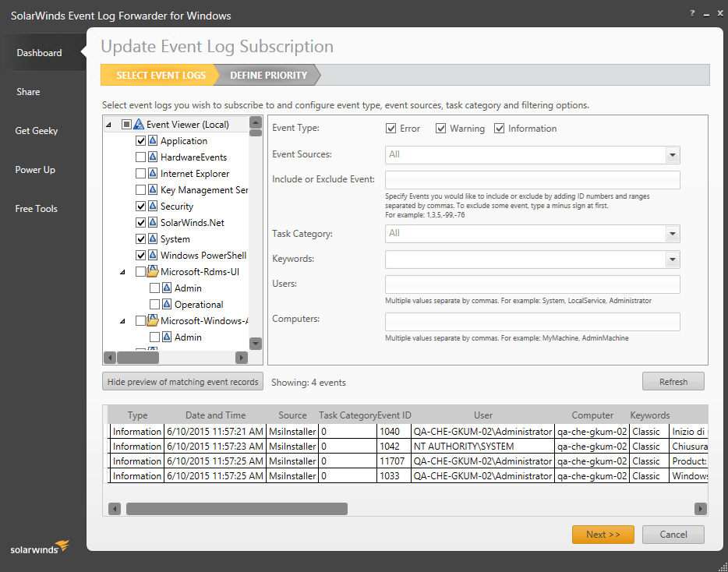Click the Operational log icon

coord(167,305)
